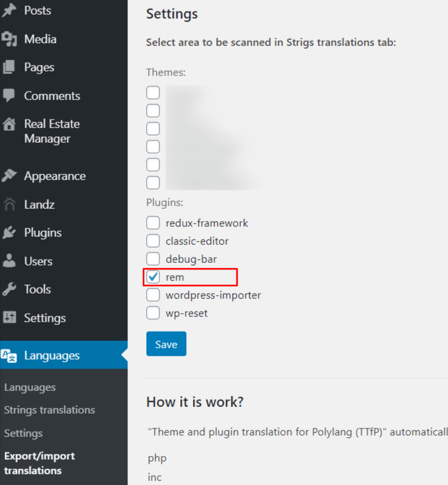
Task: Enable wordpress-importer plugin checkbox
Action: coord(153,295)
